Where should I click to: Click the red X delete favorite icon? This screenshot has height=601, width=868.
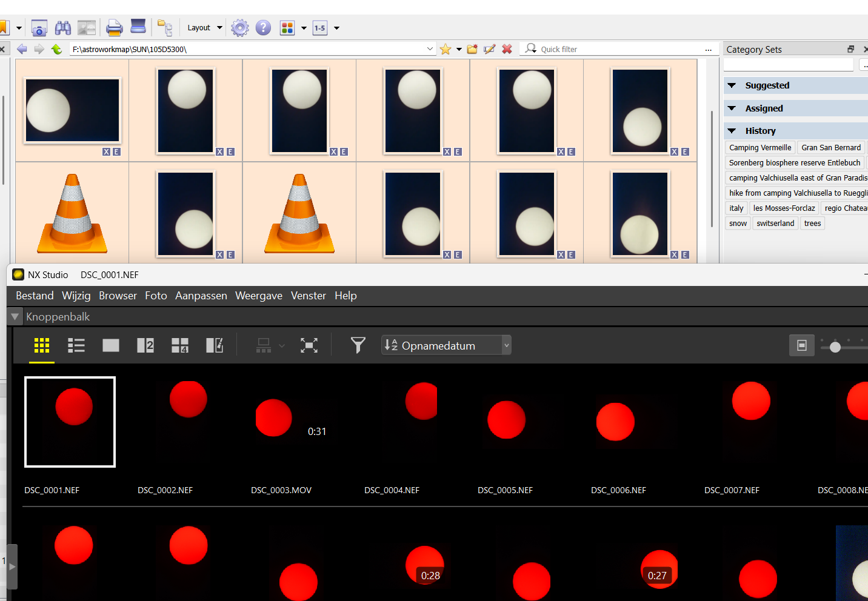(507, 49)
